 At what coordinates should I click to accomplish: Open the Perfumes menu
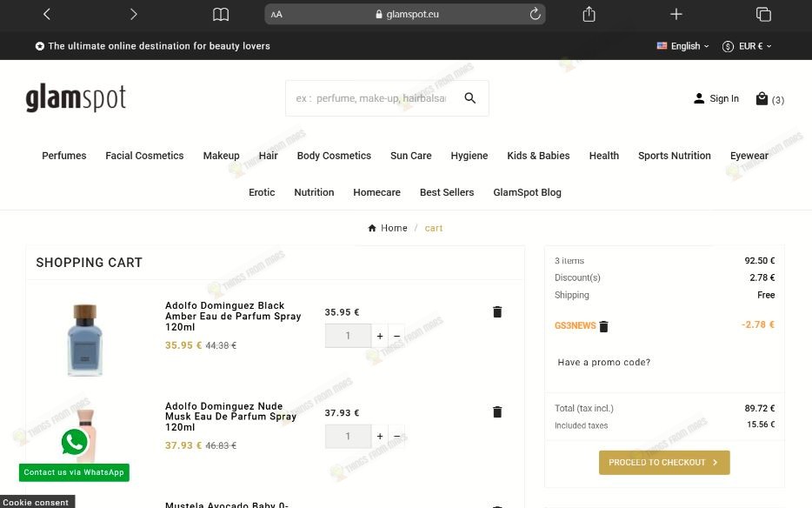(x=64, y=156)
